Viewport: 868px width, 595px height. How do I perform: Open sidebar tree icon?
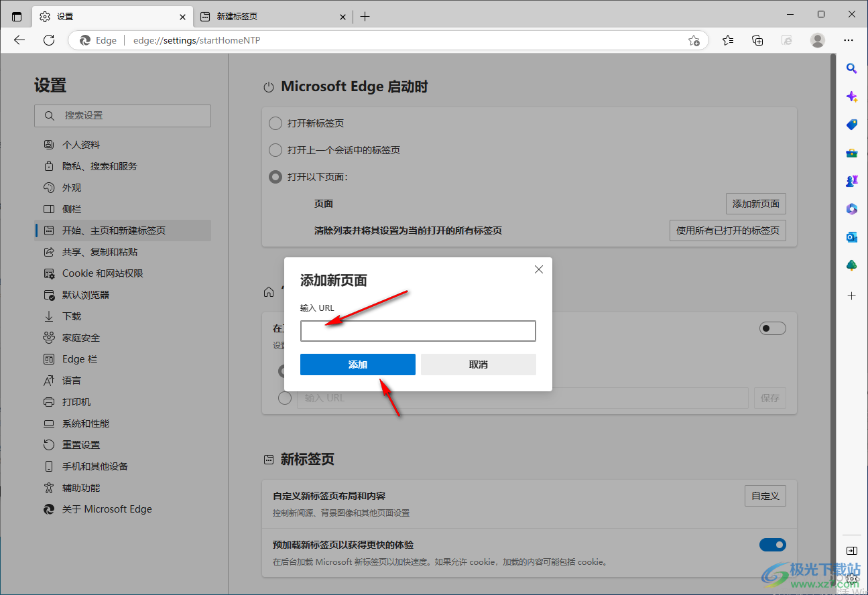coord(852,265)
